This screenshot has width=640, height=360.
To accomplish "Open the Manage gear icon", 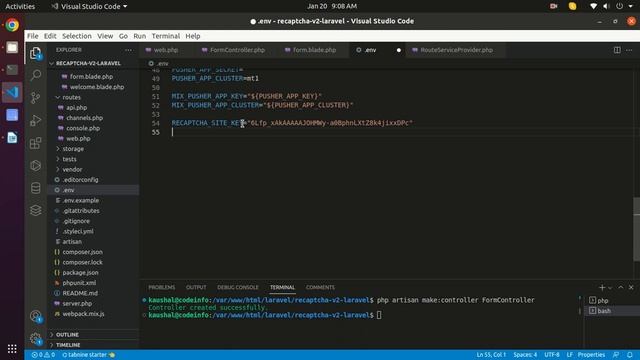I will click(x=36, y=339).
